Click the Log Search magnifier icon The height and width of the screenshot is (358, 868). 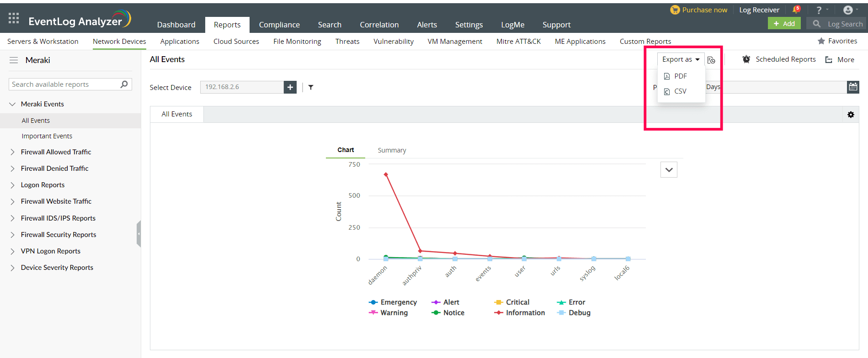tap(817, 24)
